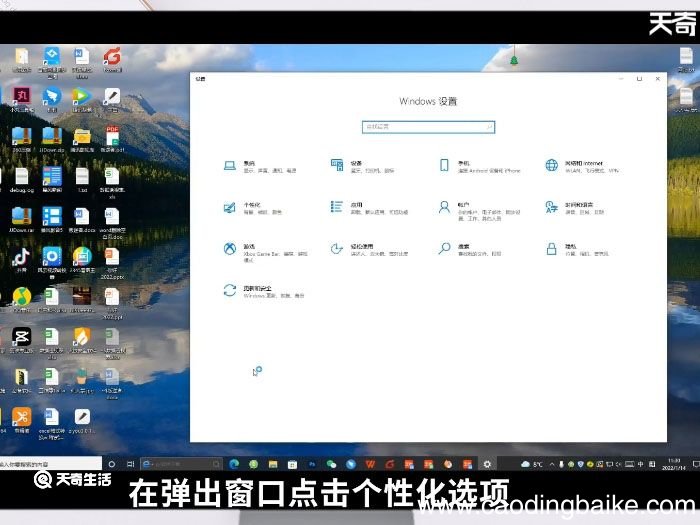
Task: Click the microphone tray icon
Action: pos(561,464)
